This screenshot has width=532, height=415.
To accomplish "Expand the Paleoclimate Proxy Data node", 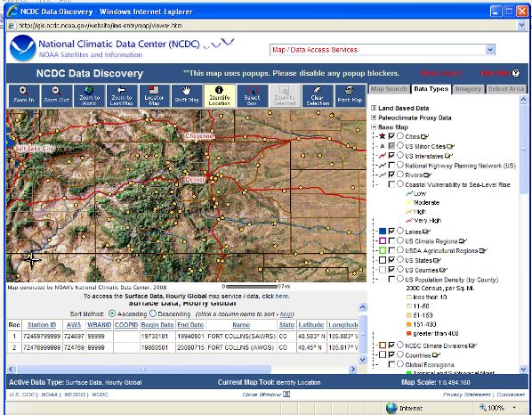I will (374, 118).
